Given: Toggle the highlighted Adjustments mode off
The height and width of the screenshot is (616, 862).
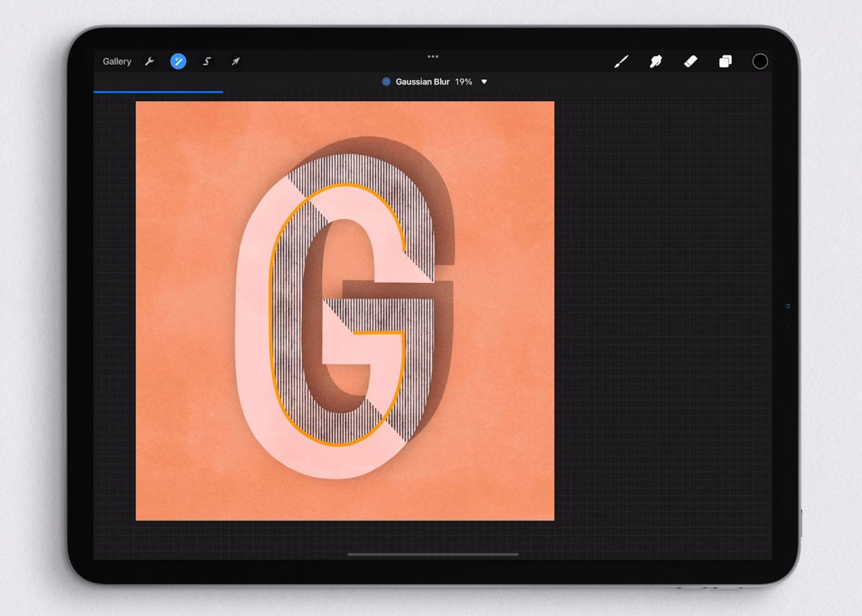Looking at the screenshot, I should [178, 61].
